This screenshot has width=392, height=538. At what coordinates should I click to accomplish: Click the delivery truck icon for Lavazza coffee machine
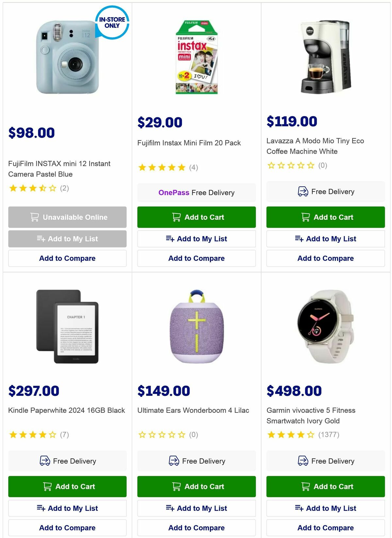(303, 192)
